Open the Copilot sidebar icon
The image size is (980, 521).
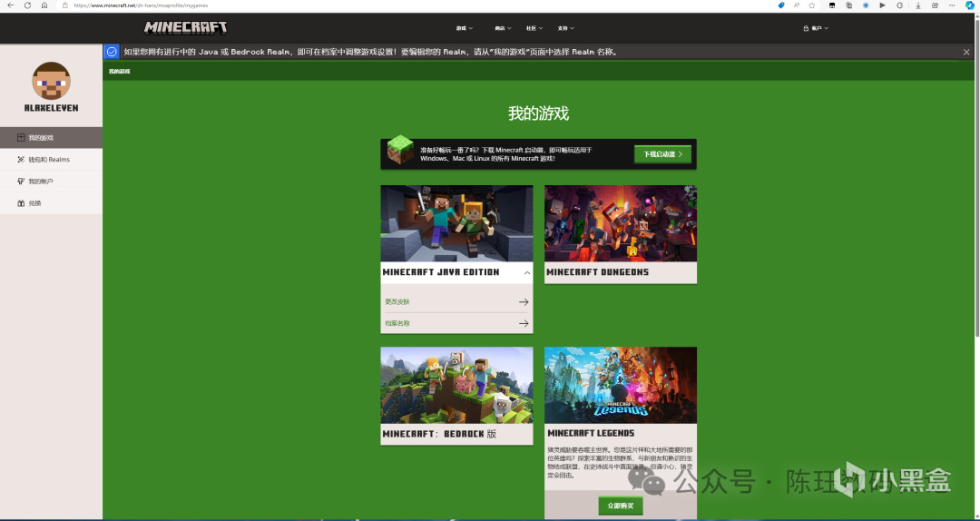[x=969, y=5]
